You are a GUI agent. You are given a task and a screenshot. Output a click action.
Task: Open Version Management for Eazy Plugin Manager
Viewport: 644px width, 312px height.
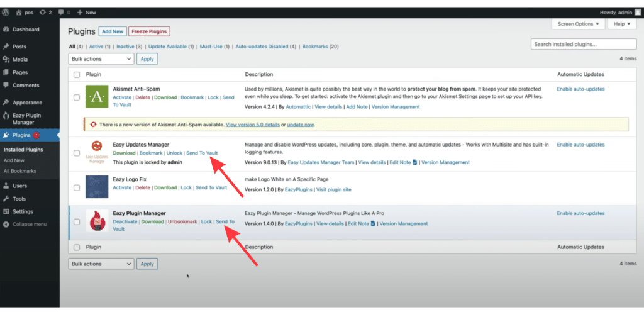(404, 224)
